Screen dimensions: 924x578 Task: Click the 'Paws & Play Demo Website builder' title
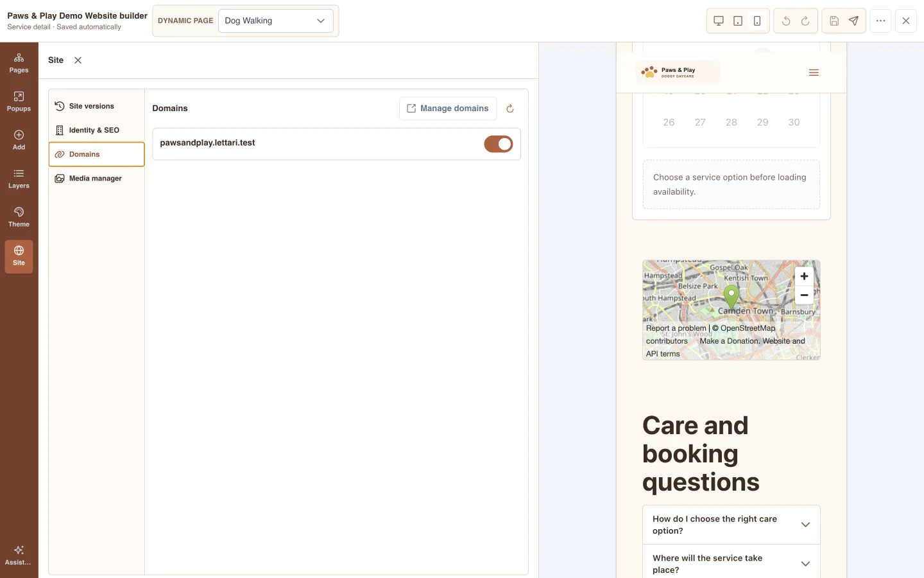click(x=77, y=15)
